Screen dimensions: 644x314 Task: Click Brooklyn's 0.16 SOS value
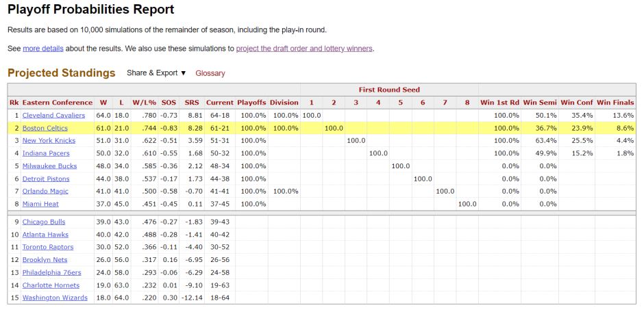171,259
